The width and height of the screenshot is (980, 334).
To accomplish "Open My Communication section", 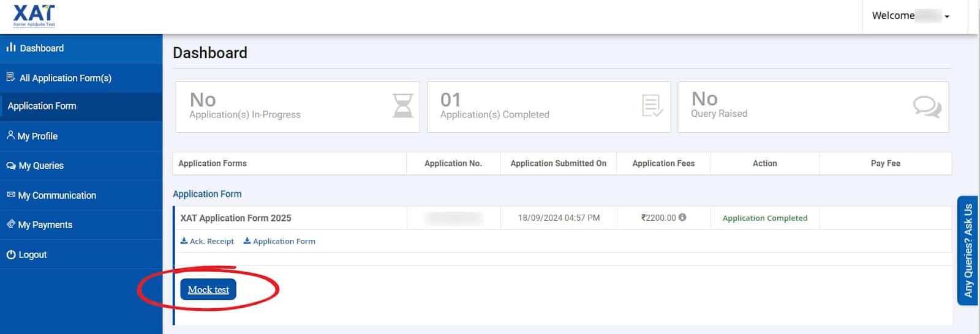I will point(81,195).
